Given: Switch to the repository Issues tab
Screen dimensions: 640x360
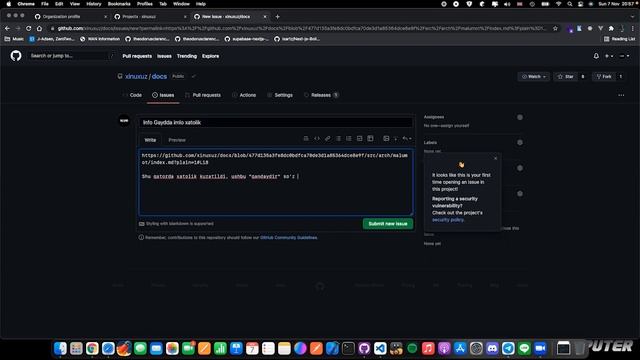Looking at the screenshot, I should pyautogui.click(x=163, y=95).
